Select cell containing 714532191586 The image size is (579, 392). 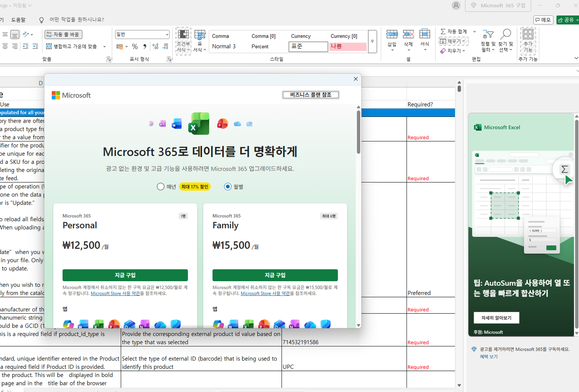pos(344,338)
